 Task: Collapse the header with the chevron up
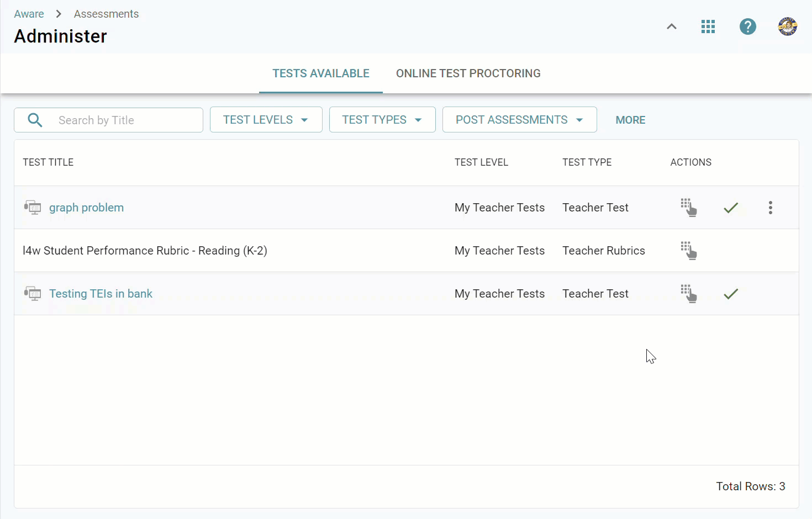[x=672, y=27]
